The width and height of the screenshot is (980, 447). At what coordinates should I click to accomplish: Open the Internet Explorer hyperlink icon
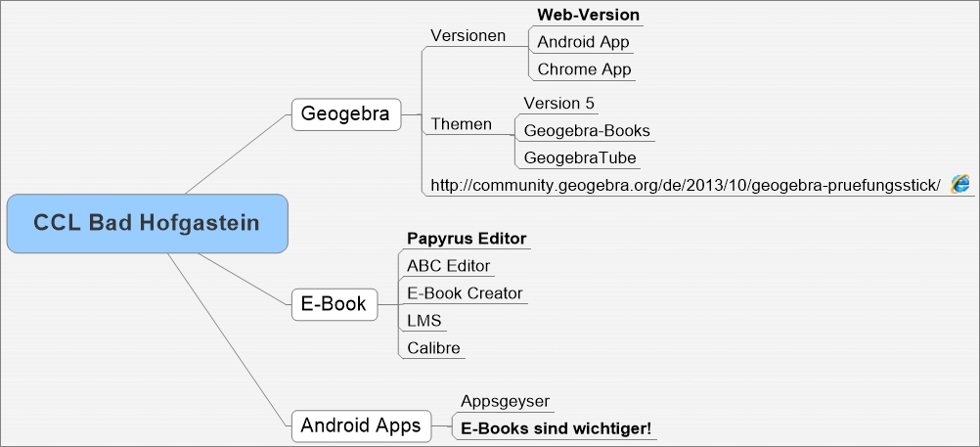click(960, 184)
